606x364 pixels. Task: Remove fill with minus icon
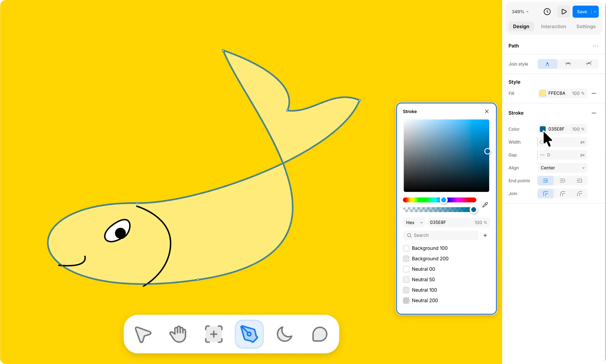[x=594, y=93]
